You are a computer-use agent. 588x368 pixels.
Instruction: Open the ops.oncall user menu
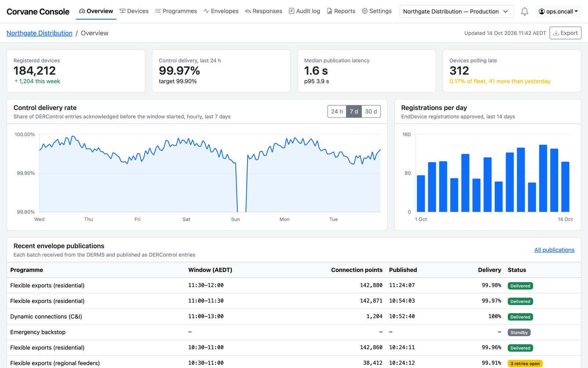(x=559, y=11)
